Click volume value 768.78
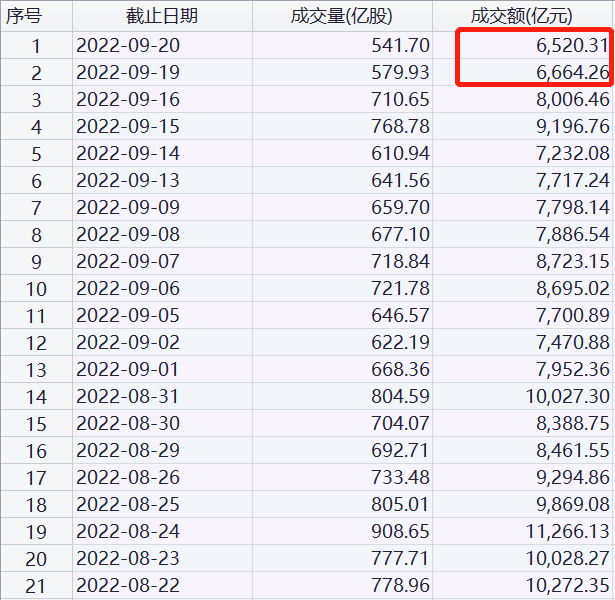This screenshot has height=600, width=615. pyautogui.click(x=400, y=126)
